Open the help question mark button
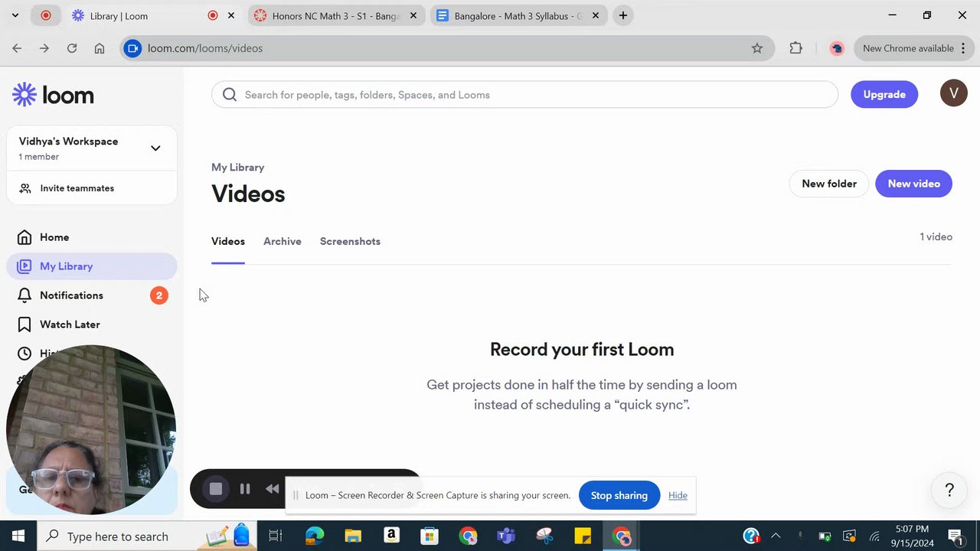 (949, 490)
